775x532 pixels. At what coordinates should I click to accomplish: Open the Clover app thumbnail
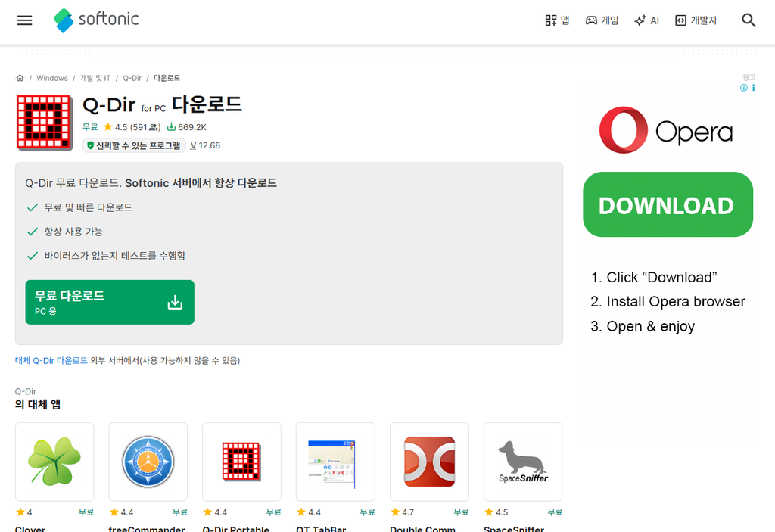coord(54,462)
